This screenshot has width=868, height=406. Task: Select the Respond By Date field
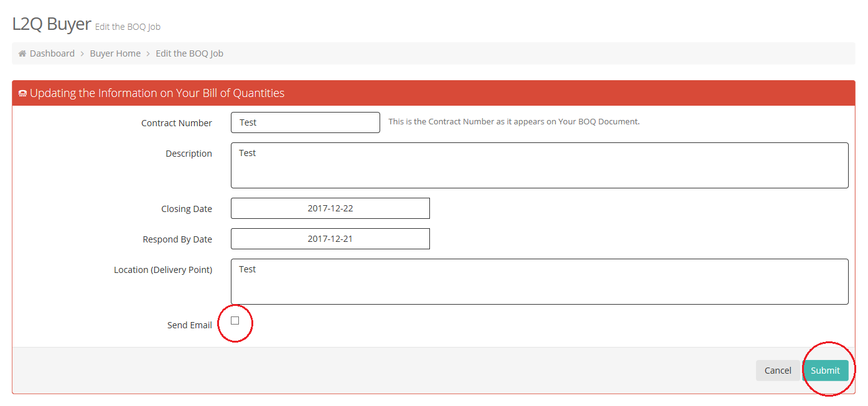pos(330,239)
